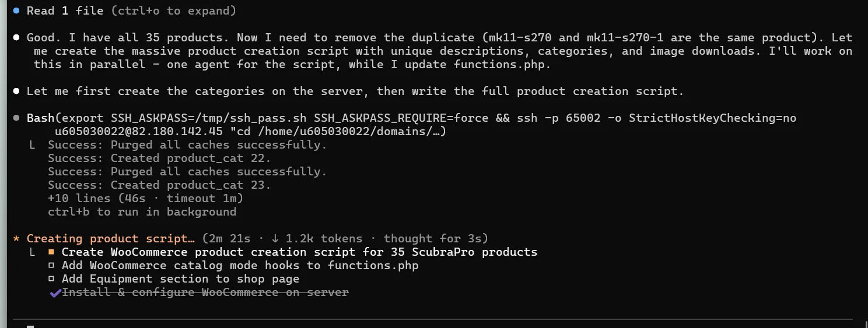The image size is (868, 328).
Task: Toggle the 'Add Equipment section to shop page' checkbox
Action: pos(51,279)
